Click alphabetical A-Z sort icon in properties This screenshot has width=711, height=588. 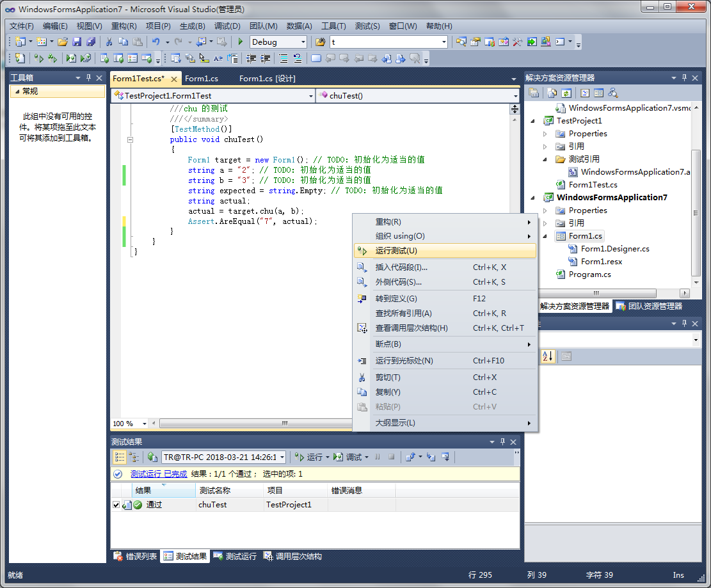click(x=548, y=356)
